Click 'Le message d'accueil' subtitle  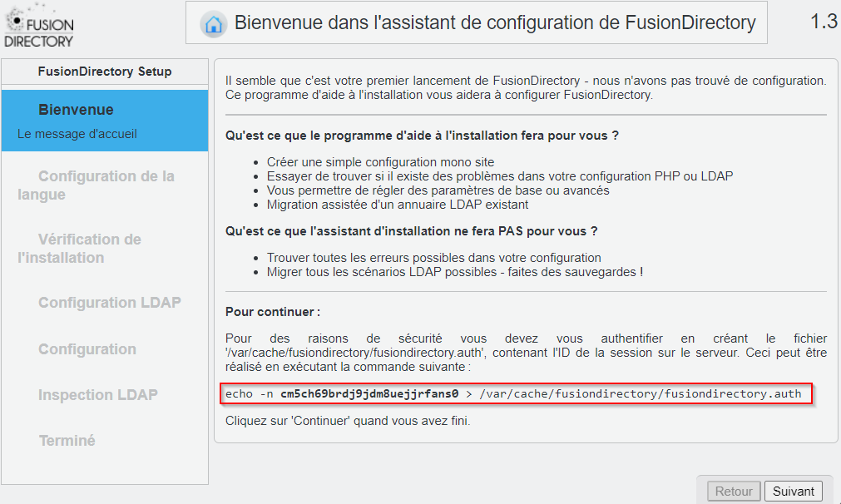point(77,134)
